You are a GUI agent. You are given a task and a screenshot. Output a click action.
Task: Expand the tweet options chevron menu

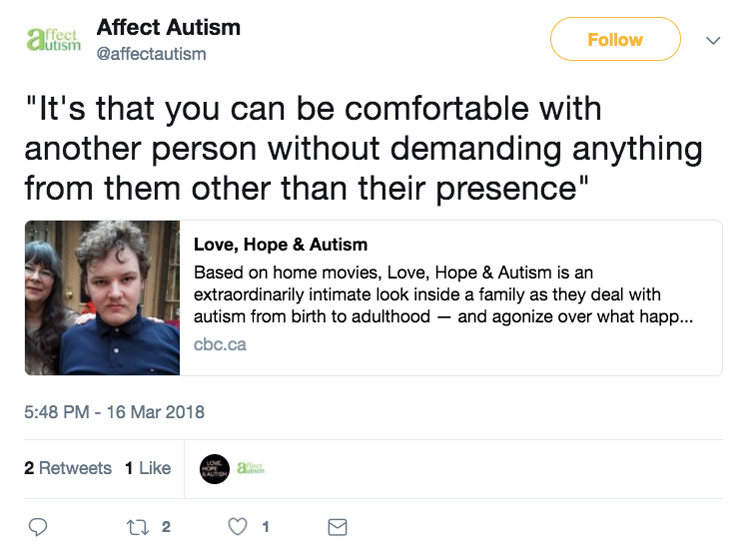pos(713,41)
